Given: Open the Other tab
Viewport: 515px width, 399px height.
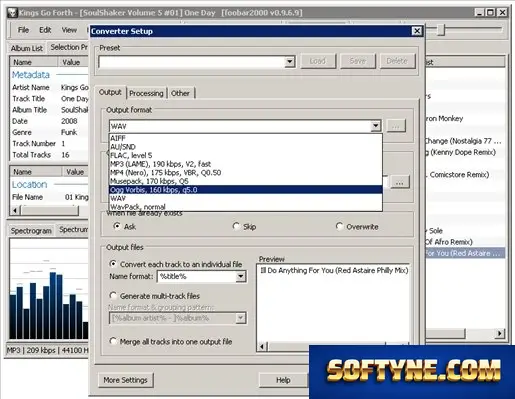Looking at the screenshot, I should tap(180, 93).
